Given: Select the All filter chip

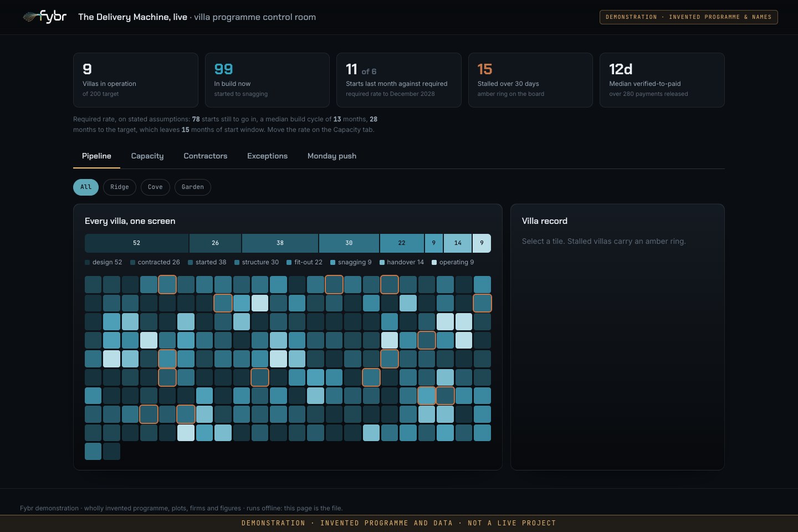Looking at the screenshot, I should click(x=86, y=187).
